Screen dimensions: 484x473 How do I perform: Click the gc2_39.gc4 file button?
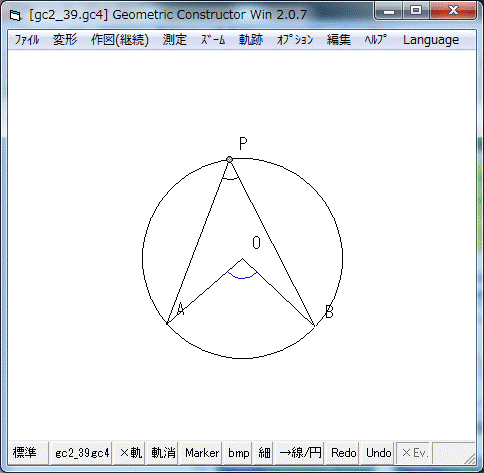[x=82, y=453]
